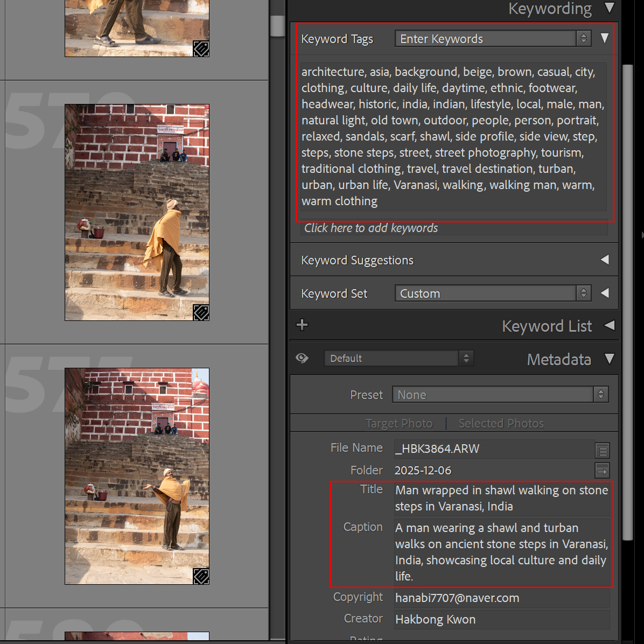The image size is (644, 644).
Task: Click keyword badge on the man looking up thumbnail
Action: 201,312
